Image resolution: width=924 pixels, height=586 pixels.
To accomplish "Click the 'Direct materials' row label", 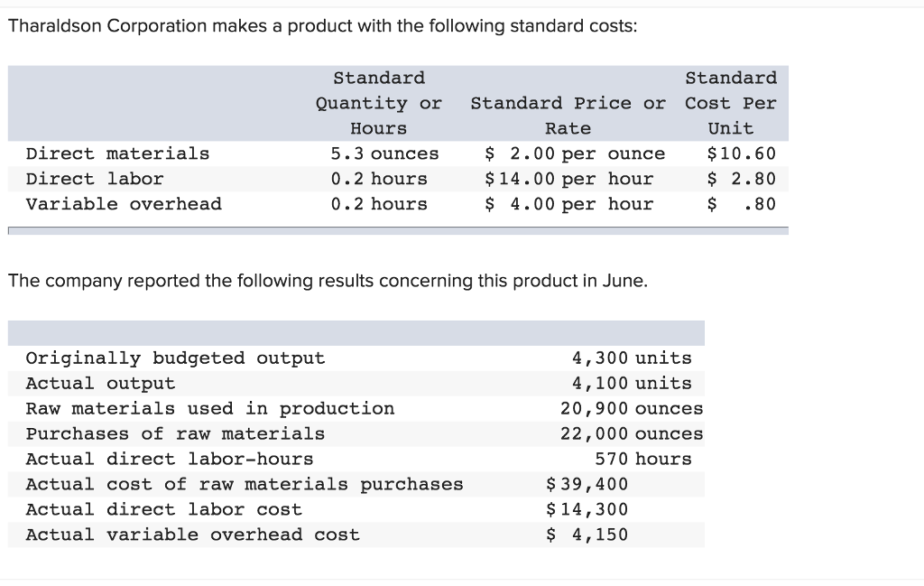I will pos(117,153).
